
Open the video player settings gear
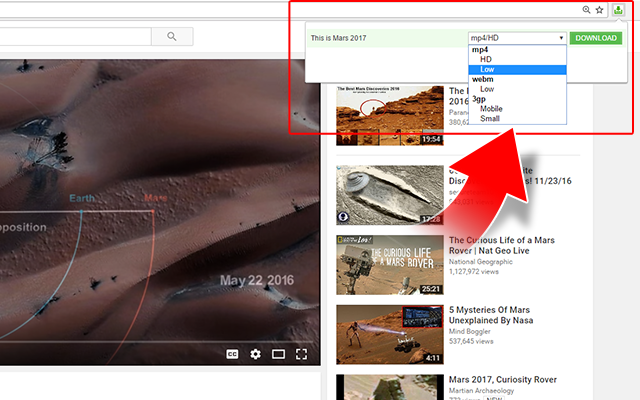click(256, 354)
